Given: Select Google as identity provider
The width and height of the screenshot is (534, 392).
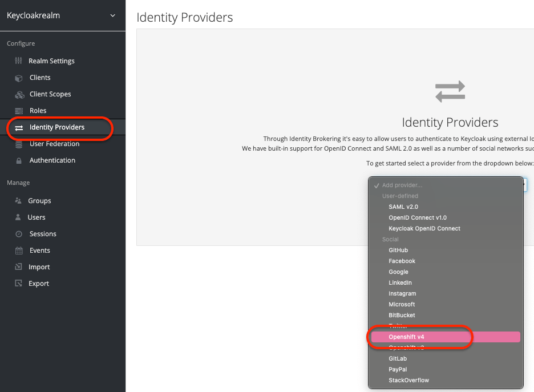Looking at the screenshot, I should (398, 272).
